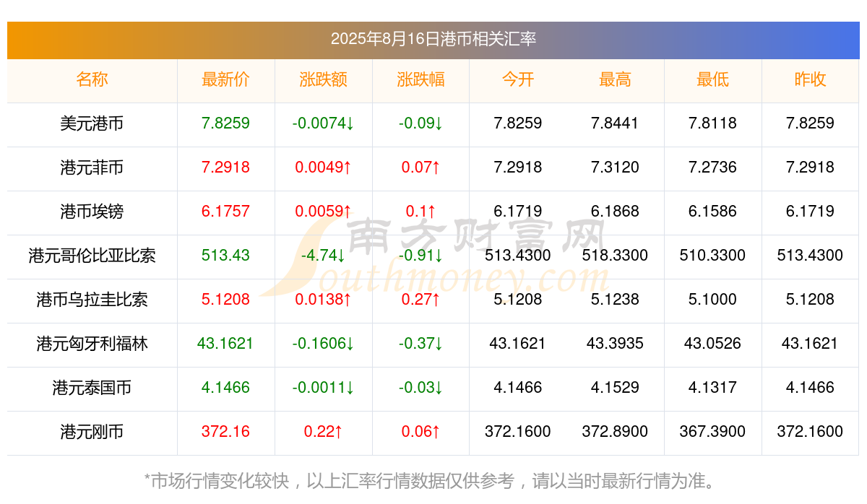Click the 今开 column header
This screenshot has width=867, height=504.
click(x=518, y=79)
